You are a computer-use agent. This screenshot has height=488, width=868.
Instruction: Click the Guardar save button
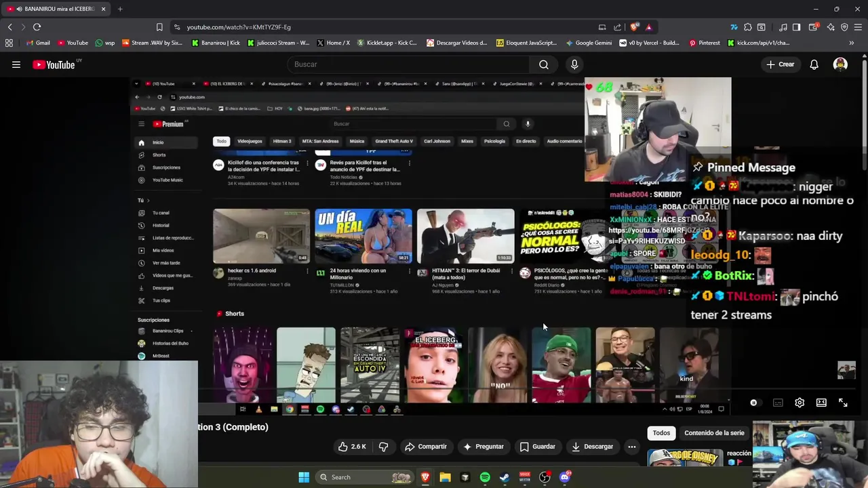[x=538, y=447]
